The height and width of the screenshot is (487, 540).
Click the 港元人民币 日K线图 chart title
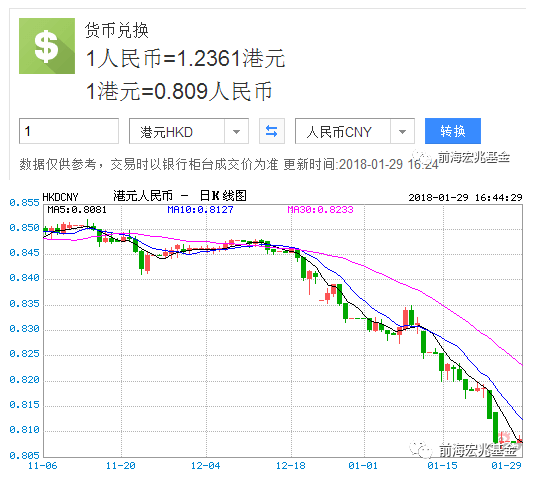click(x=180, y=196)
